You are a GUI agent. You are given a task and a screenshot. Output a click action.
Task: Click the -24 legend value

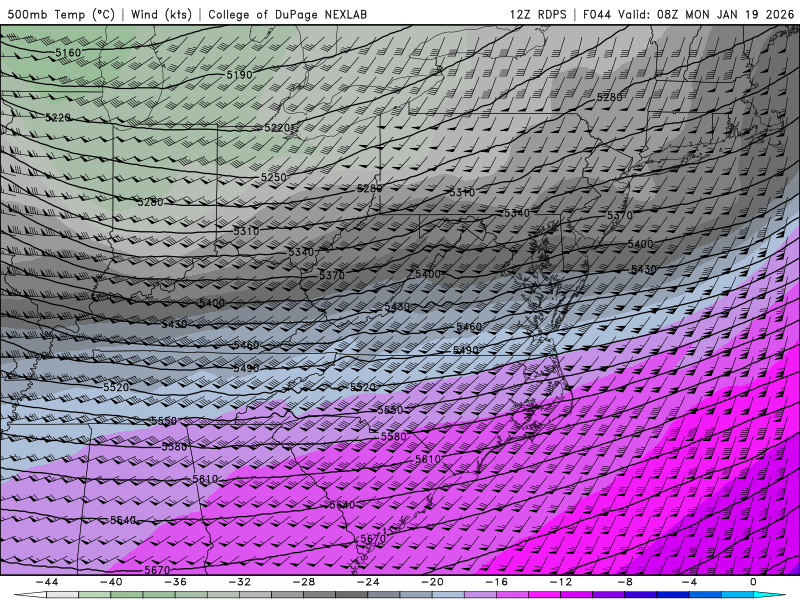(x=368, y=582)
